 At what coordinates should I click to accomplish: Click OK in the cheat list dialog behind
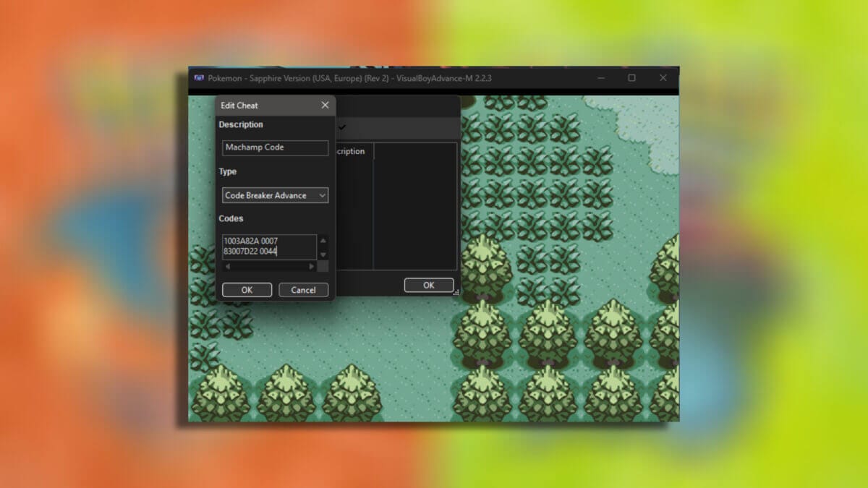pyautogui.click(x=429, y=285)
